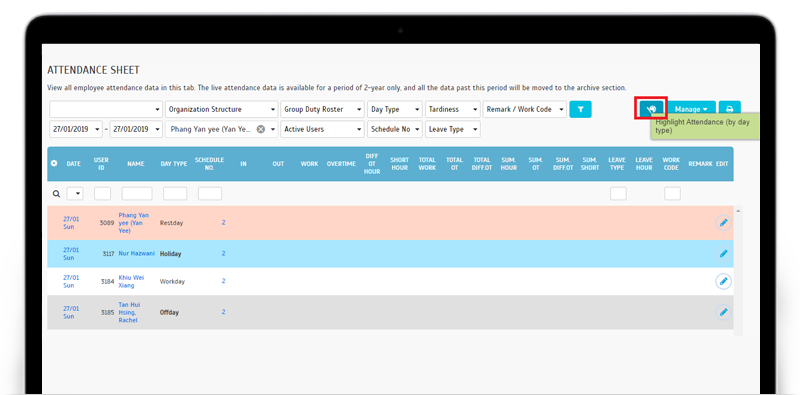Clear the selected user Phang Yan yee
The height and width of the screenshot is (395, 800).
tap(261, 129)
